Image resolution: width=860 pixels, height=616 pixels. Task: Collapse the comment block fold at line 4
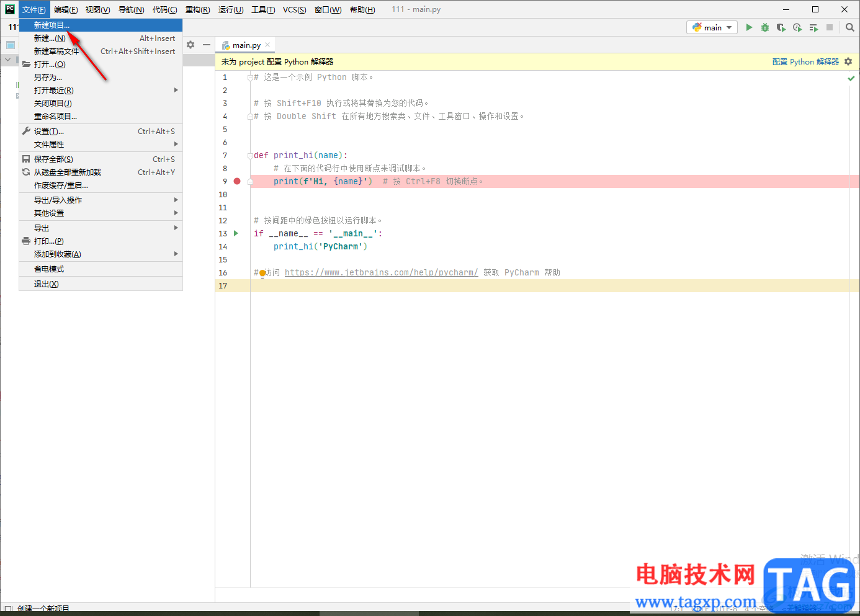[249, 117]
